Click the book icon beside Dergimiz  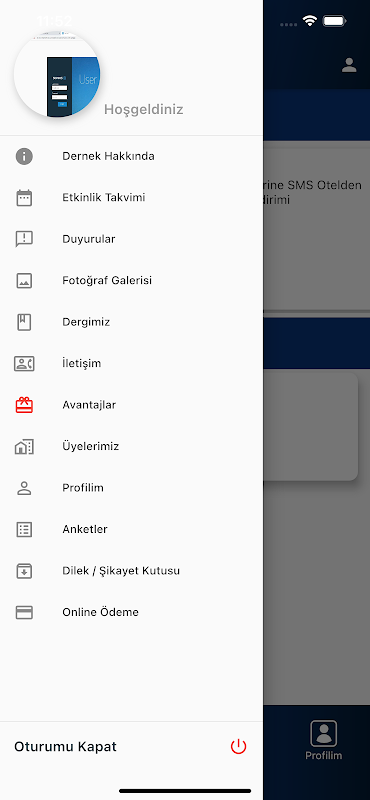coord(24,322)
